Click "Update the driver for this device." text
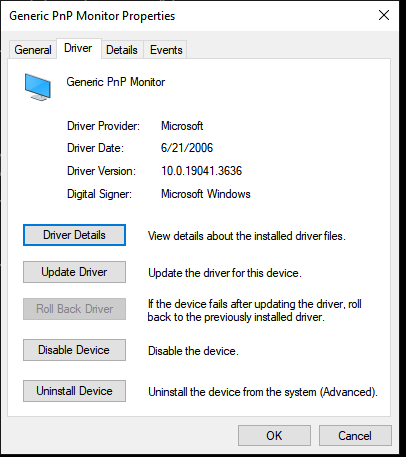Screen dimensions: 406x457 click(225, 273)
